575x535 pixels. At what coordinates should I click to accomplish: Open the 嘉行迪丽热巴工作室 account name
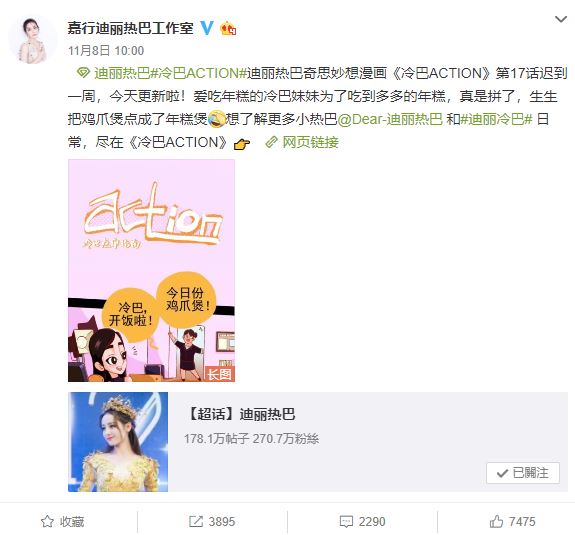131,28
